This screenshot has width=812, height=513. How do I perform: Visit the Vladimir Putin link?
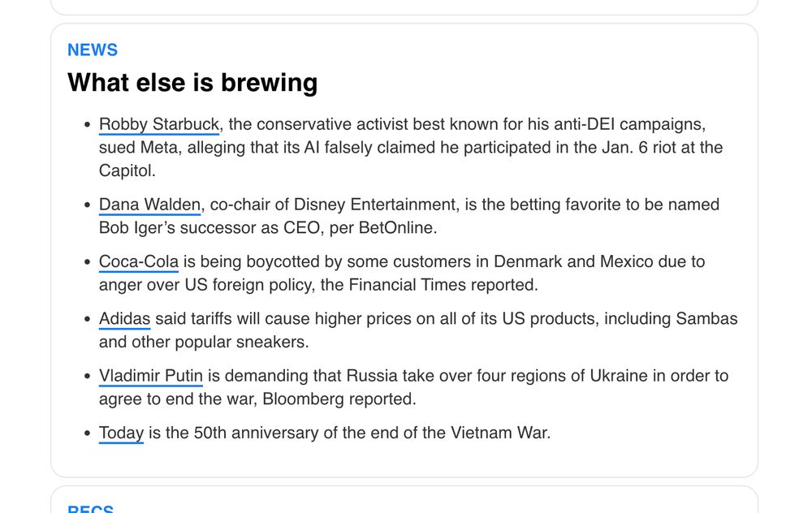151,375
